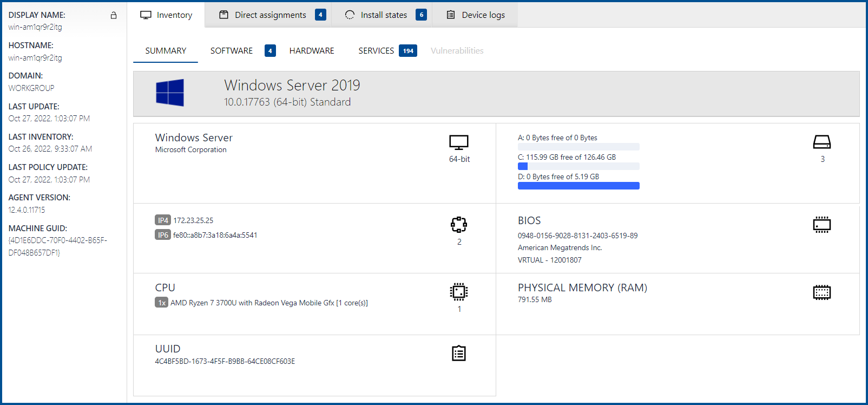Click the IPv4 address 172.23.25.25
This screenshot has width=868, height=405.
point(193,220)
